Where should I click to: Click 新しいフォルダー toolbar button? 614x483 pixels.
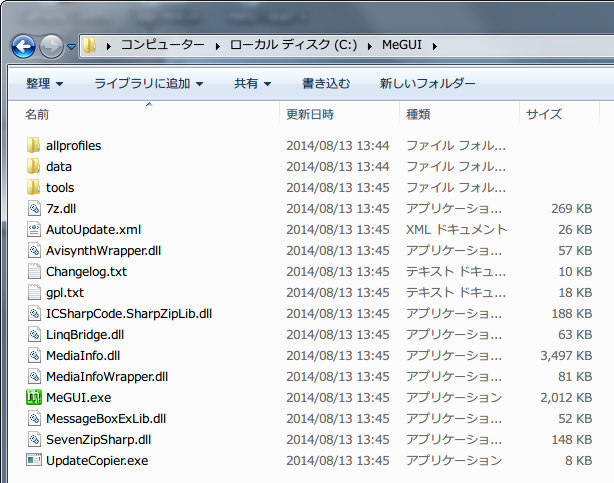(x=427, y=83)
